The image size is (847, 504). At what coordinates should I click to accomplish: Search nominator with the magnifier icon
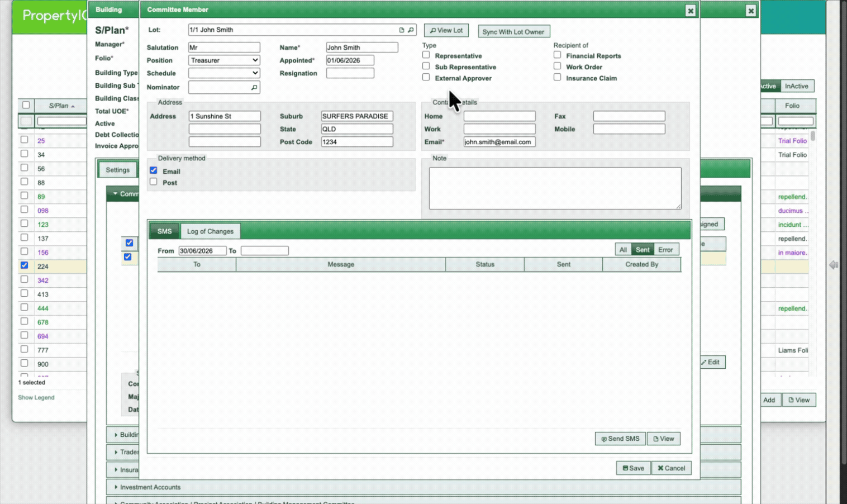tap(254, 88)
